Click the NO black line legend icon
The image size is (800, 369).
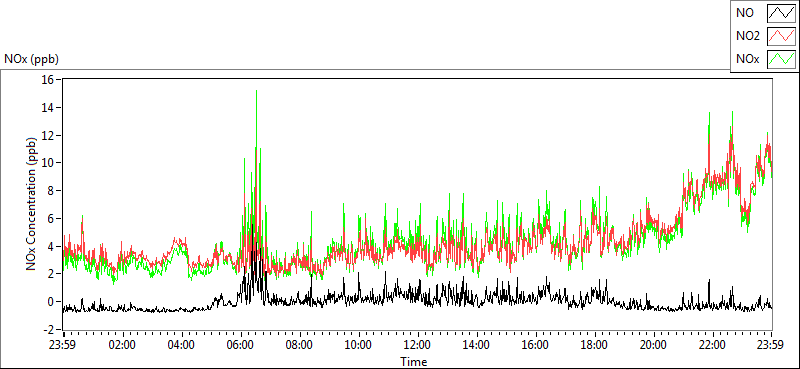click(782, 13)
